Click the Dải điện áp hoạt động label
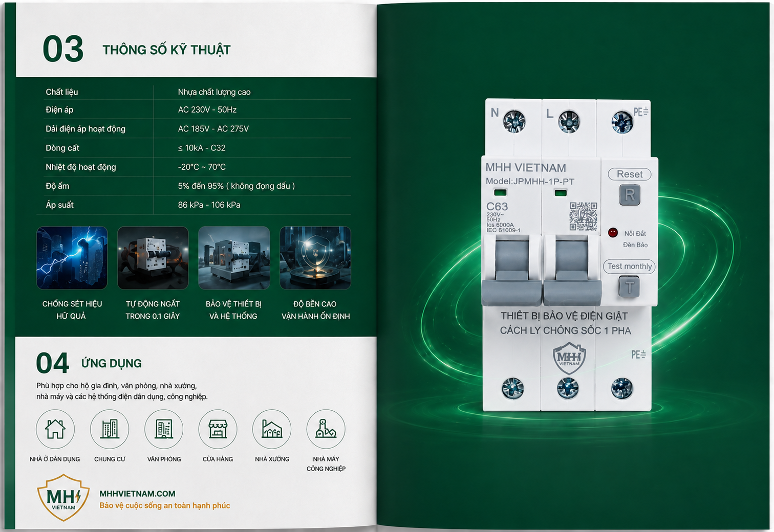 (x=85, y=129)
